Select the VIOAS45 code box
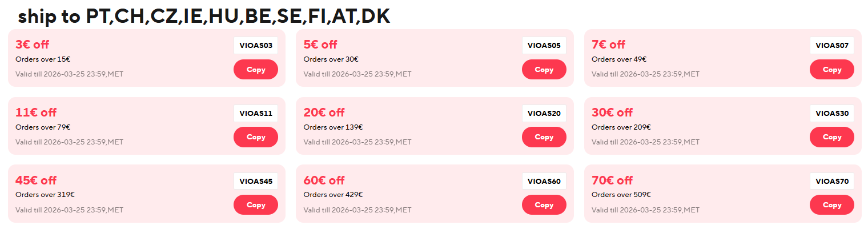Image resolution: width=868 pixels, height=229 pixels. coord(255,182)
